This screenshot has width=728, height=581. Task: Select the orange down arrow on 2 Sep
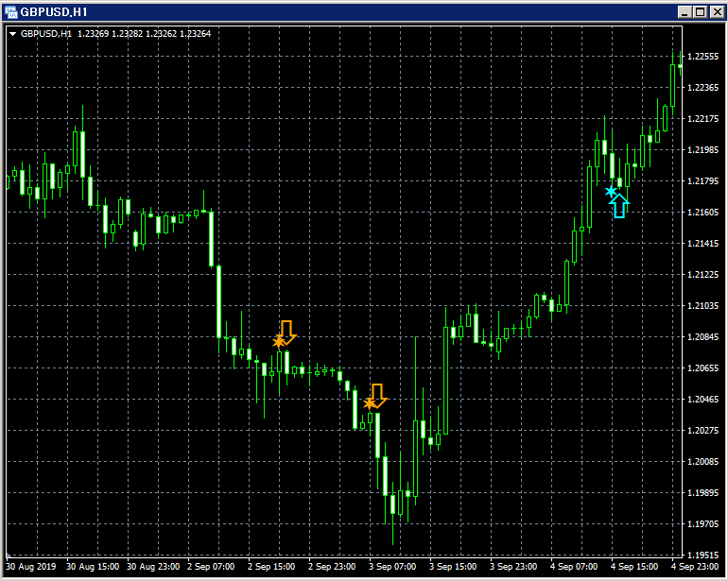pyautogui.click(x=286, y=333)
